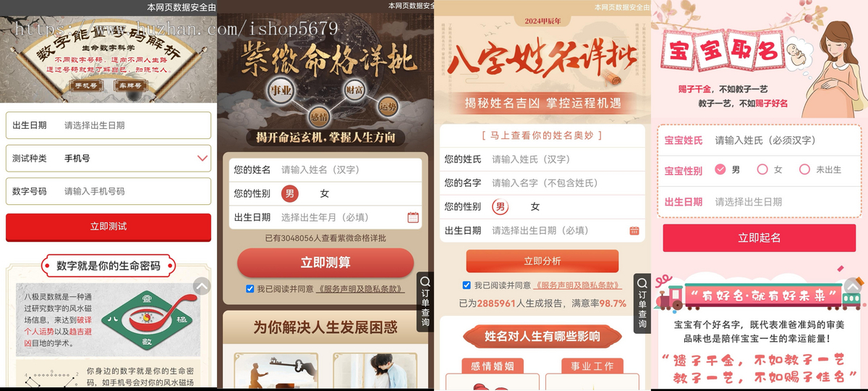Click the red 立即测试 button
868x391 pixels.
[109, 227]
